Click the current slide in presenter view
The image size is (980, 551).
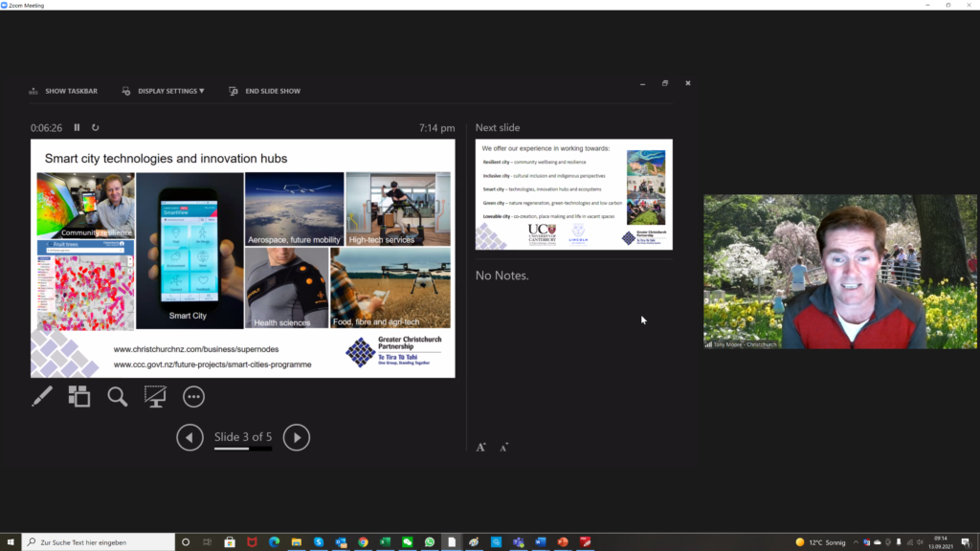coord(243,258)
